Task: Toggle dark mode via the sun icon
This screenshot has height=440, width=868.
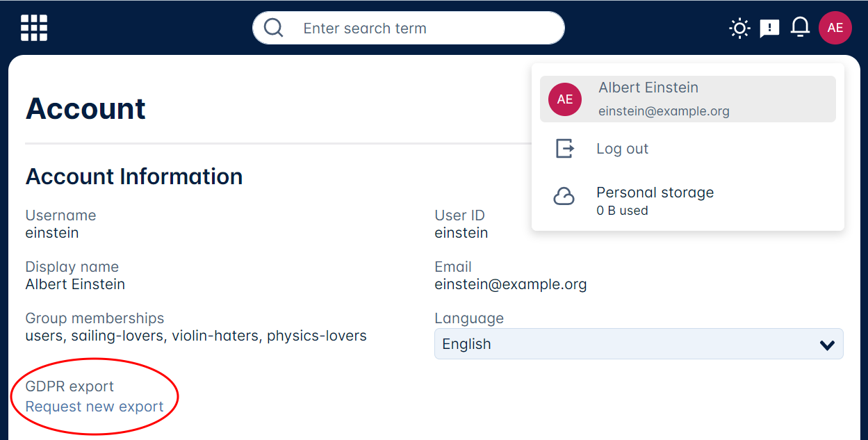Action: click(x=739, y=27)
